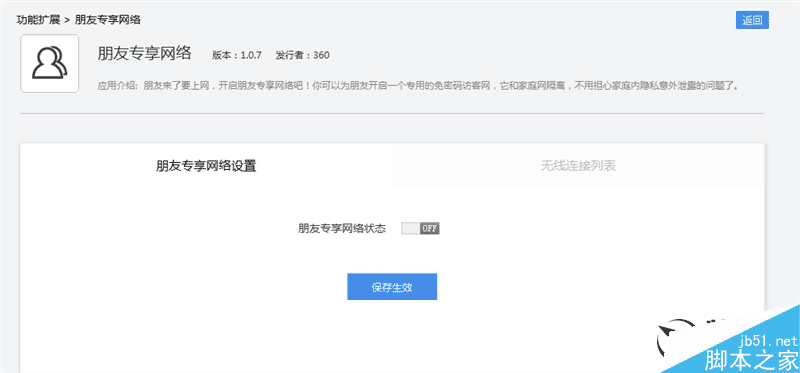This screenshot has height=373, width=800.
Task: Toggle the 朋友专享网络状态 OFF switch
Action: pyautogui.click(x=420, y=228)
